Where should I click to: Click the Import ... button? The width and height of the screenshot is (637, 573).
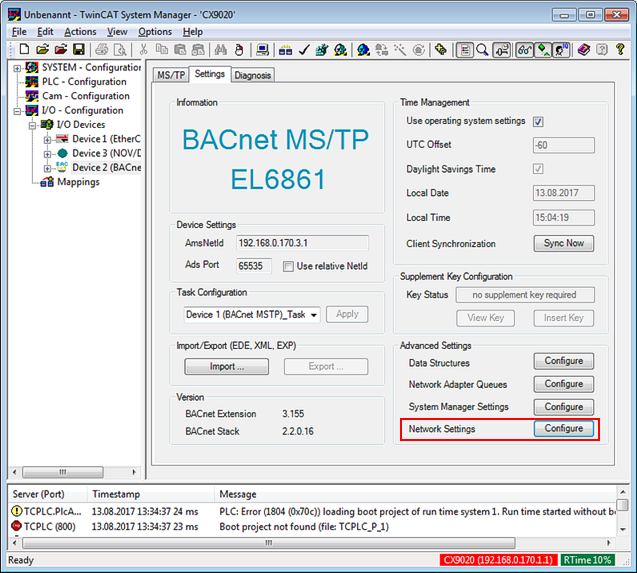tap(227, 367)
